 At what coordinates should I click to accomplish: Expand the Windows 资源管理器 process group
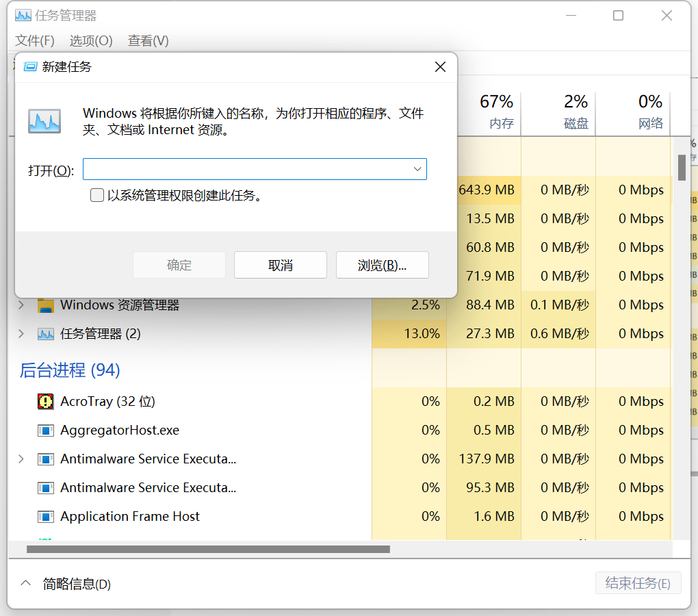[x=21, y=305]
